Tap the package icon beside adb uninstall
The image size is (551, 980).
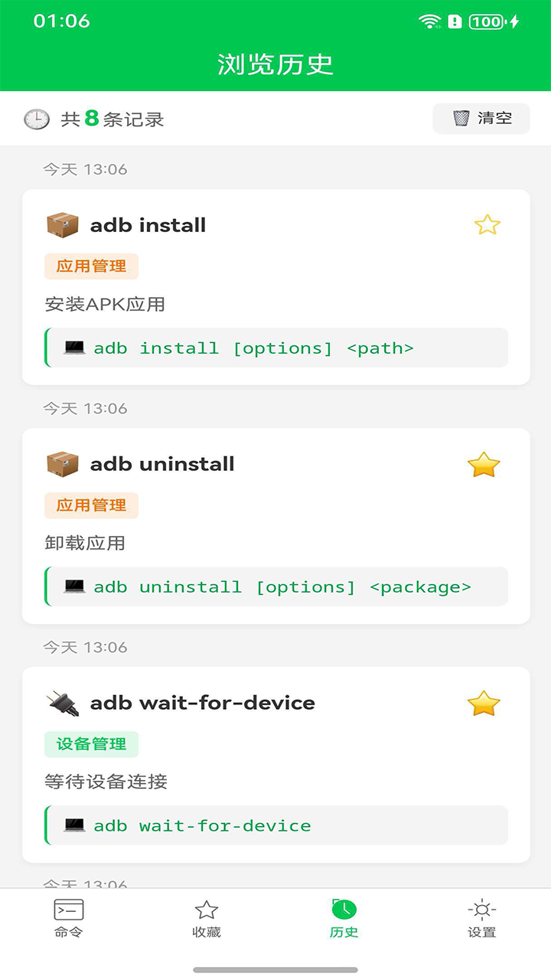[63, 464]
